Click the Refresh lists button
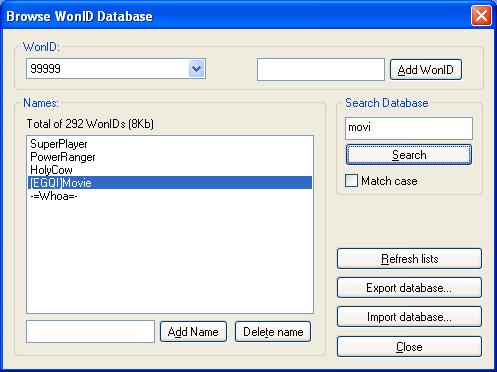Viewport: 497px width, 372px height. tap(409, 259)
